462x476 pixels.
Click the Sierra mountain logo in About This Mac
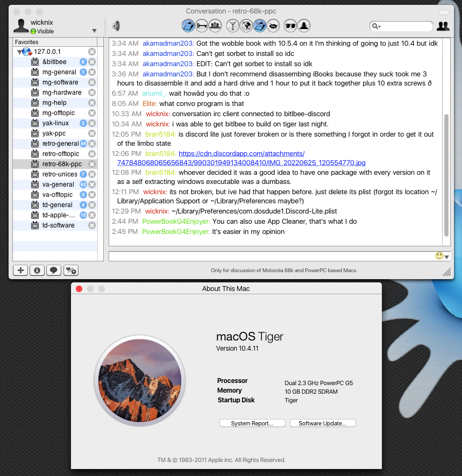coord(140,380)
